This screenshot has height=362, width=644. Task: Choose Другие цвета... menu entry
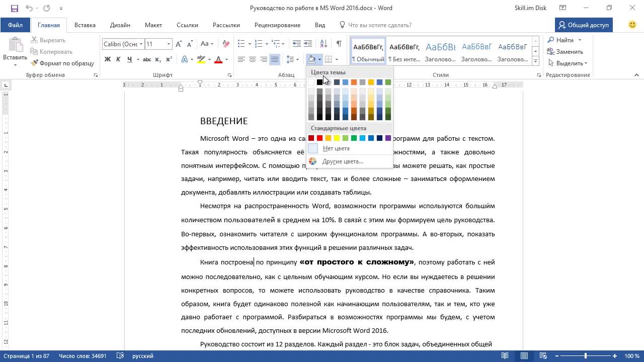tap(343, 161)
